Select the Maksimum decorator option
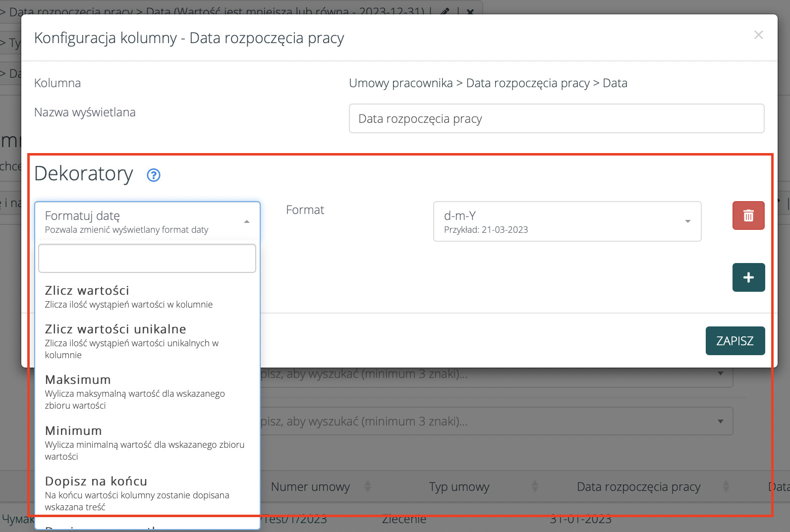Image resolution: width=790 pixels, height=532 pixels. pos(129,391)
